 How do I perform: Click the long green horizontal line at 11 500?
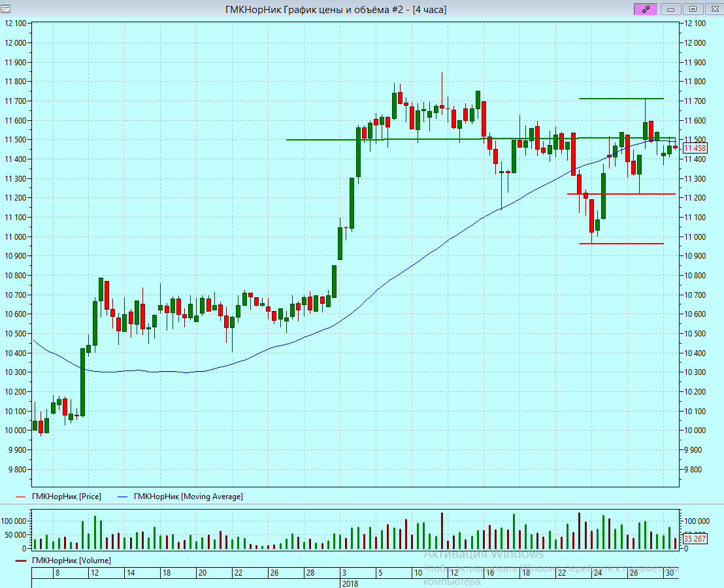click(480, 139)
